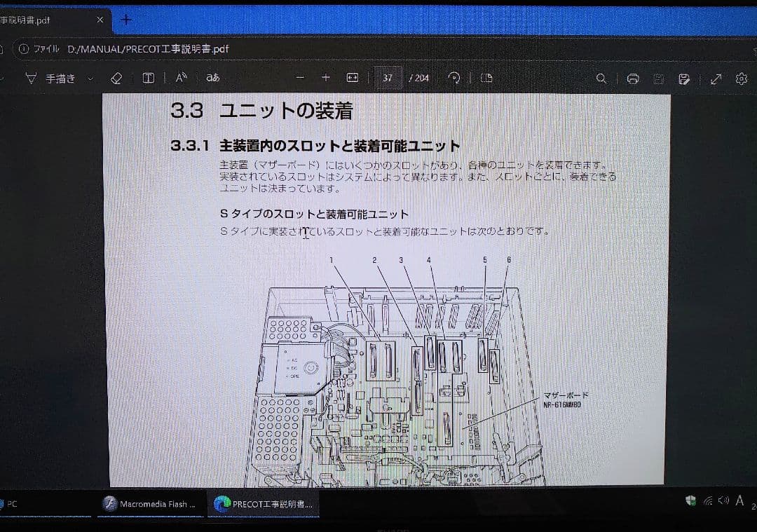
Task: Save the PDF document
Action: [x=657, y=79]
